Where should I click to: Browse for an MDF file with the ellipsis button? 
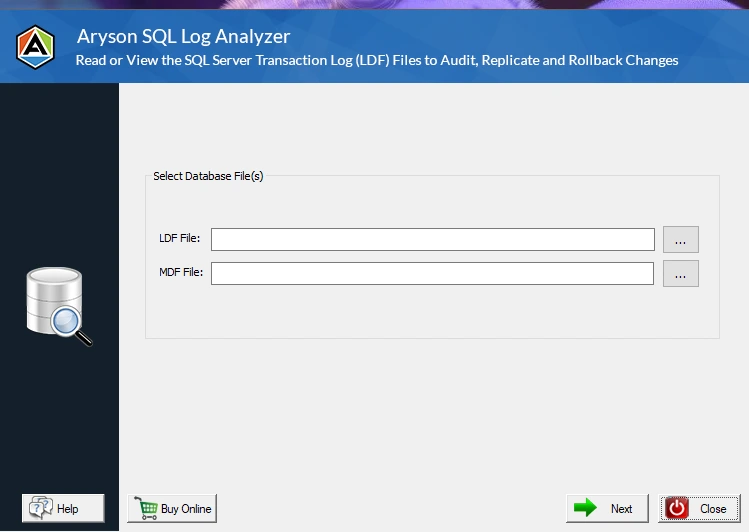click(x=681, y=273)
